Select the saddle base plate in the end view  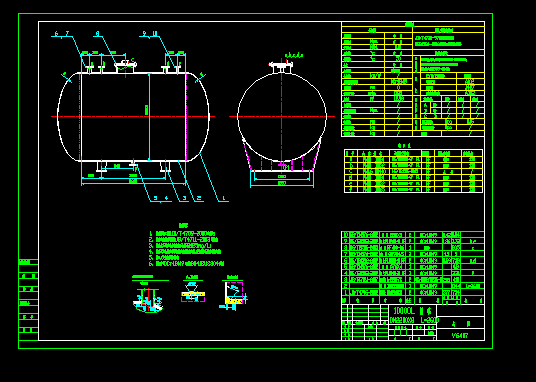[282, 170]
